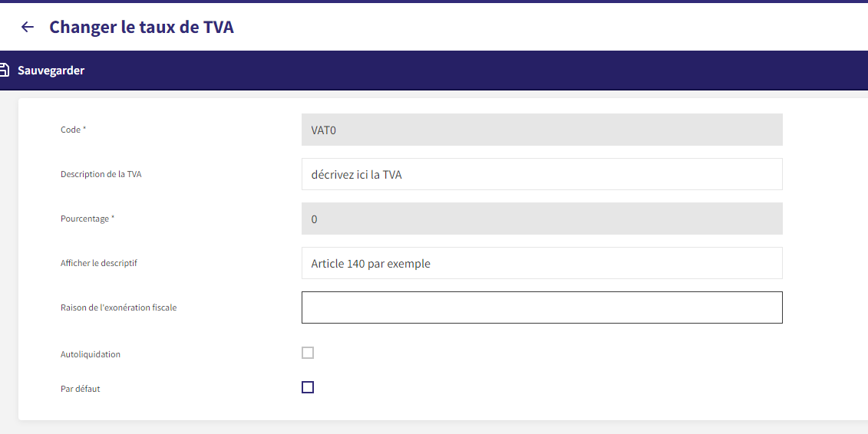Click the "Autoliquidation" label text
Viewport: 868px width, 434px height.
(x=91, y=354)
